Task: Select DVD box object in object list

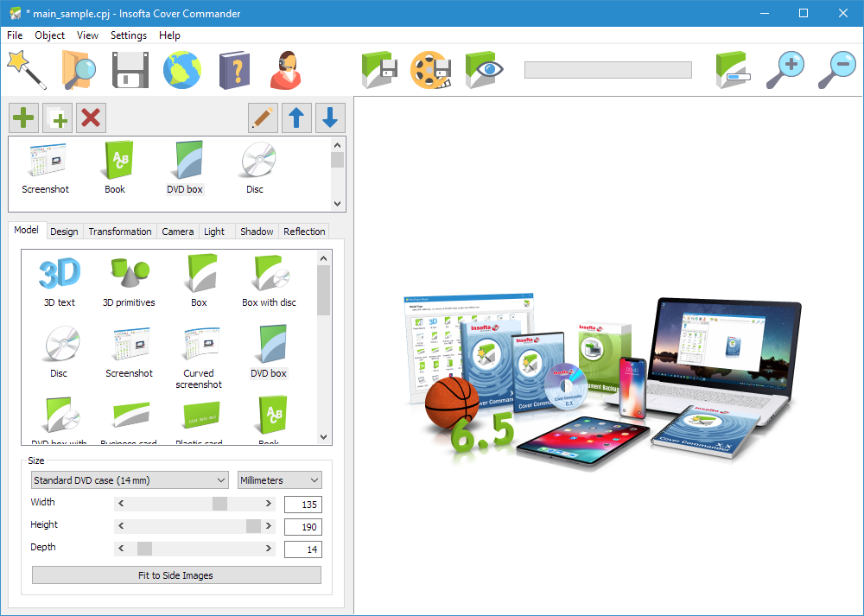Action: 185,168
